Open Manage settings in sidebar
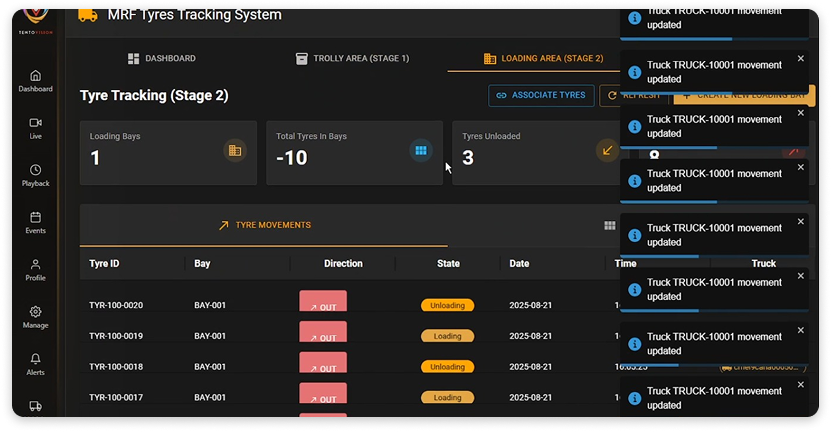This screenshot has width=831, height=432. pos(35,317)
